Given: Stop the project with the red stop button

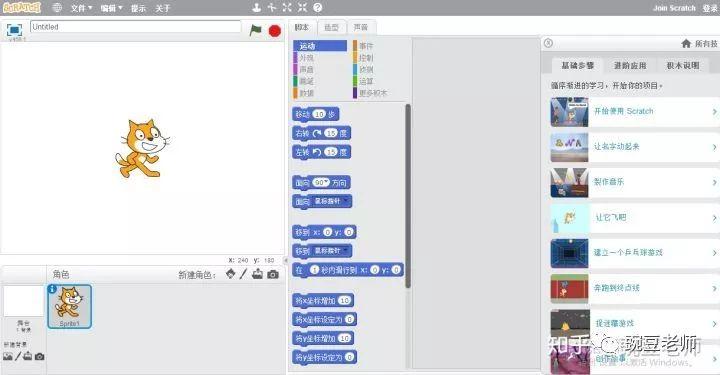Looking at the screenshot, I should (275, 31).
